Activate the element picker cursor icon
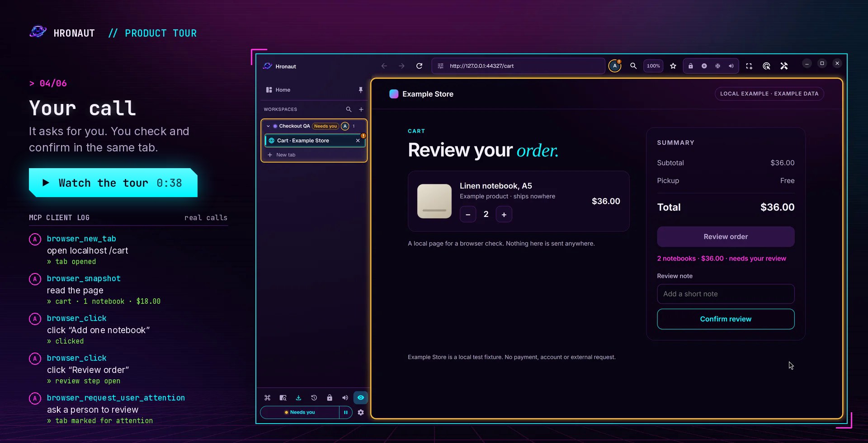 [766, 66]
